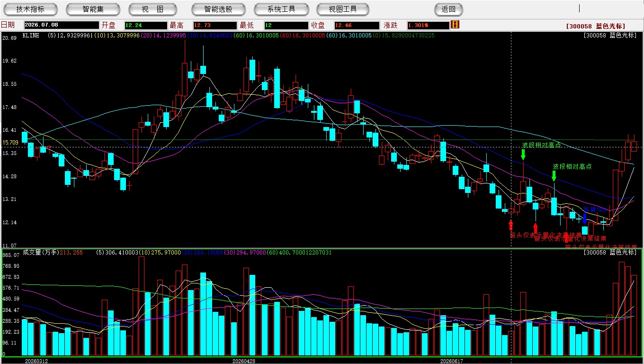Click the green arrow under the later 波段相对高点
The image size is (644, 364).
point(554,176)
